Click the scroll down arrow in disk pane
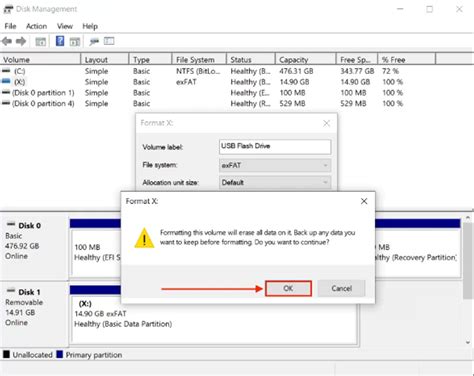The image size is (474, 376). 468,342
